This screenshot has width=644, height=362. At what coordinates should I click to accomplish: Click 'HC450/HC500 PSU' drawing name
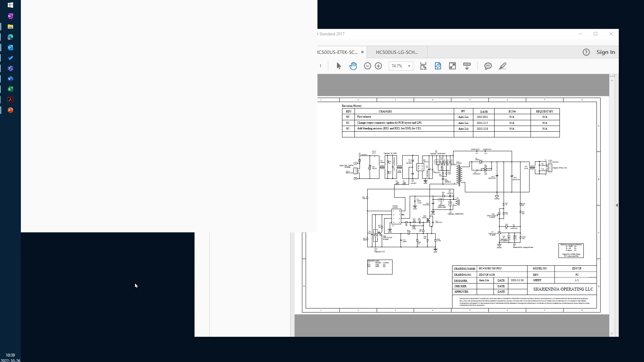coord(490,269)
